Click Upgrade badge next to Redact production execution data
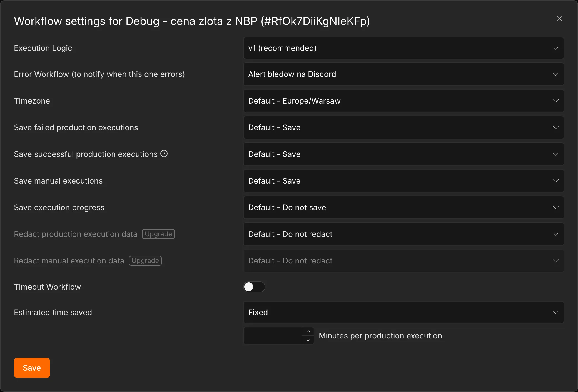The height and width of the screenshot is (392, 578). [158, 234]
